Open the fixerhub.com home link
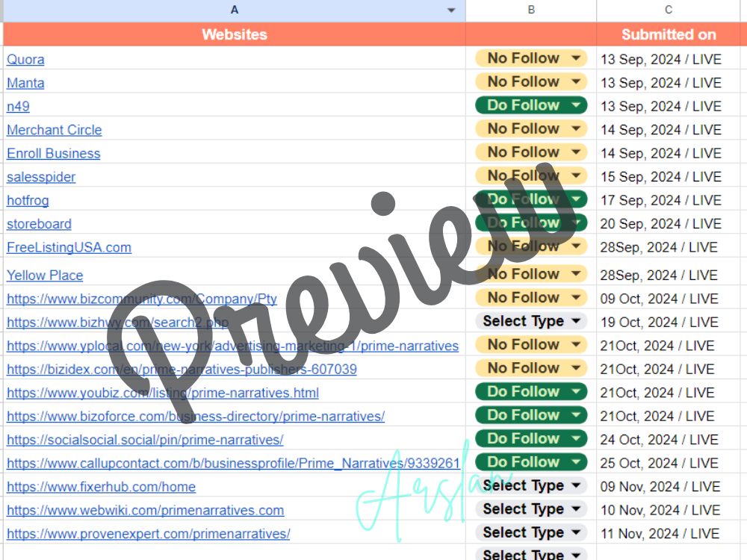747x560 pixels. [x=101, y=487]
